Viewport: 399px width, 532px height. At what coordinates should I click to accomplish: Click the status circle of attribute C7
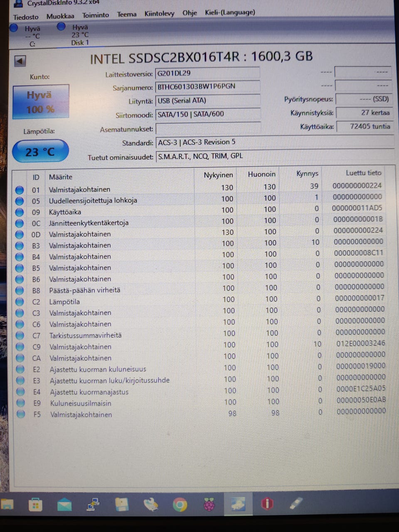click(x=20, y=335)
